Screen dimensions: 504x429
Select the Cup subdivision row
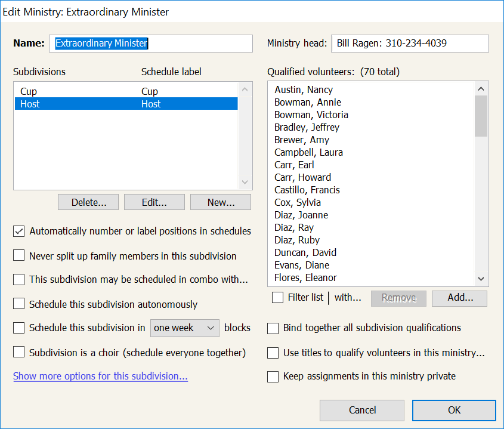(x=125, y=91)
